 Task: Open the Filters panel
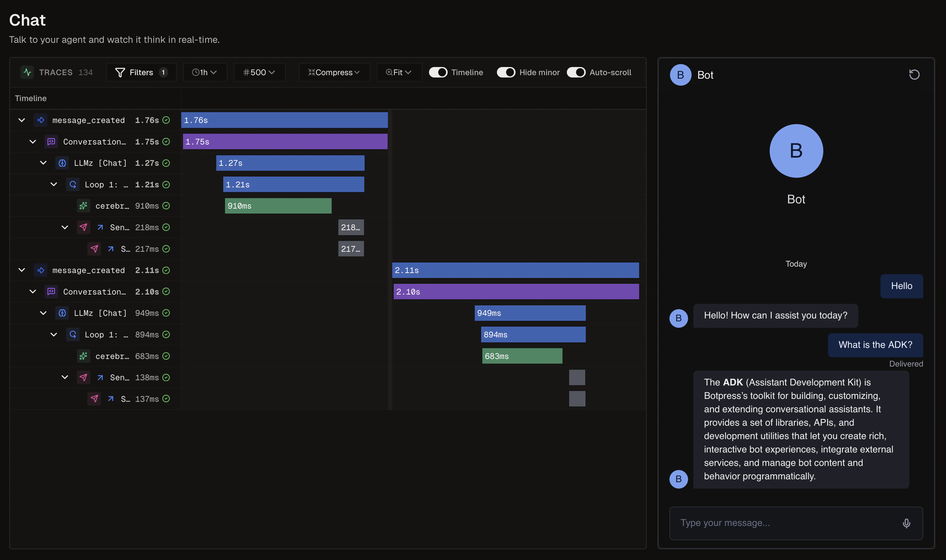point(141,72)
